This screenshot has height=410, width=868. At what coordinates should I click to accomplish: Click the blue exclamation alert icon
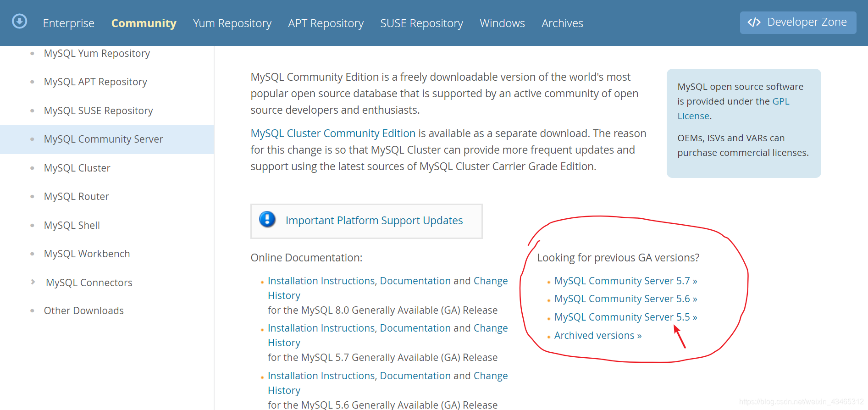point(267,220)
